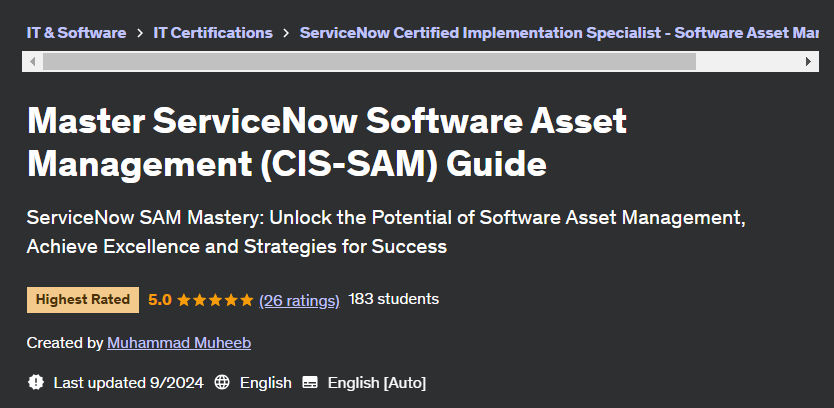834x408 pixels.
Task: Click the course title heading
Action: pos(327,143)
